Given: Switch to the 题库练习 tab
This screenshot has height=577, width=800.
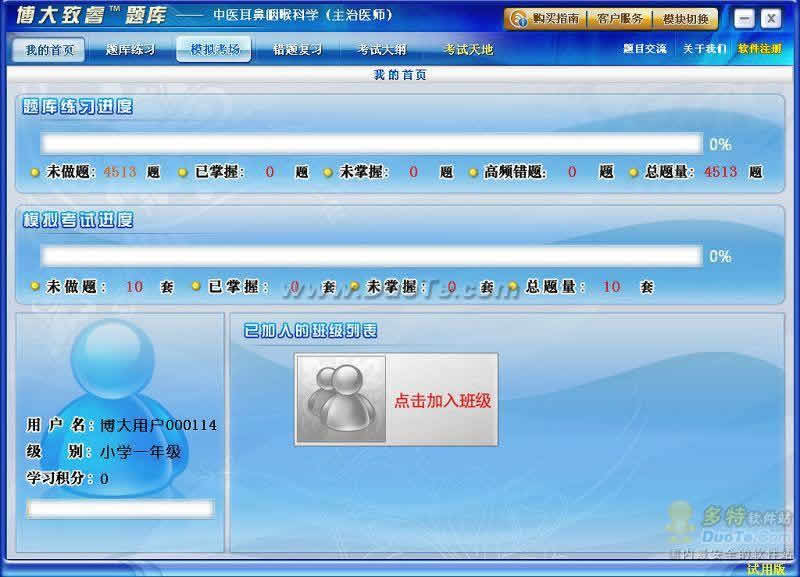Looking at the screenshot, I should pyautogui.click(x=130, y=49).
